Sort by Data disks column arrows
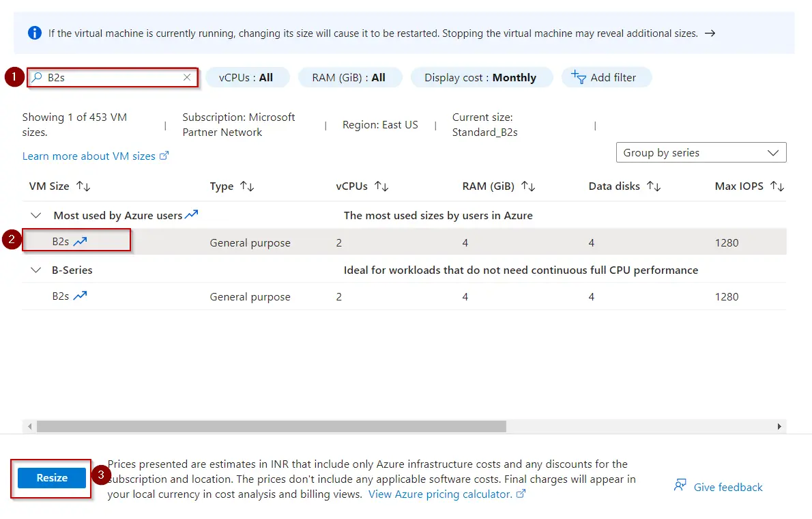The image size is (812, 519). tap(654, 186)
